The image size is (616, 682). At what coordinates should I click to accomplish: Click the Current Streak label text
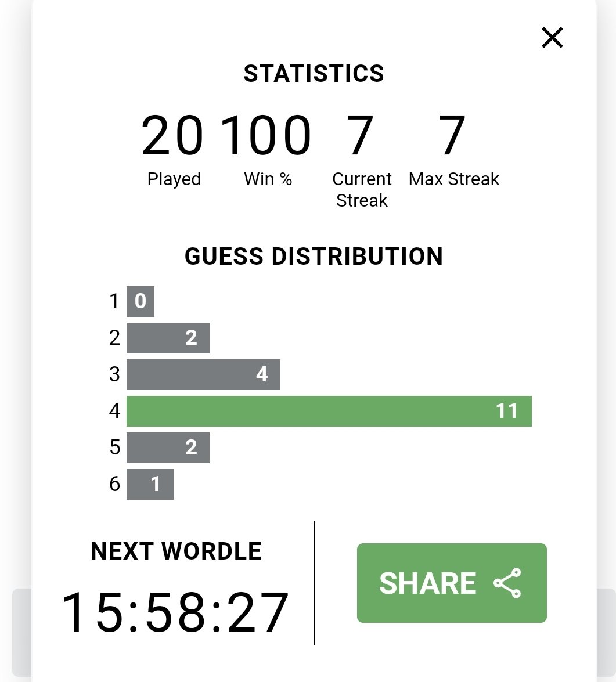(362, 190)
